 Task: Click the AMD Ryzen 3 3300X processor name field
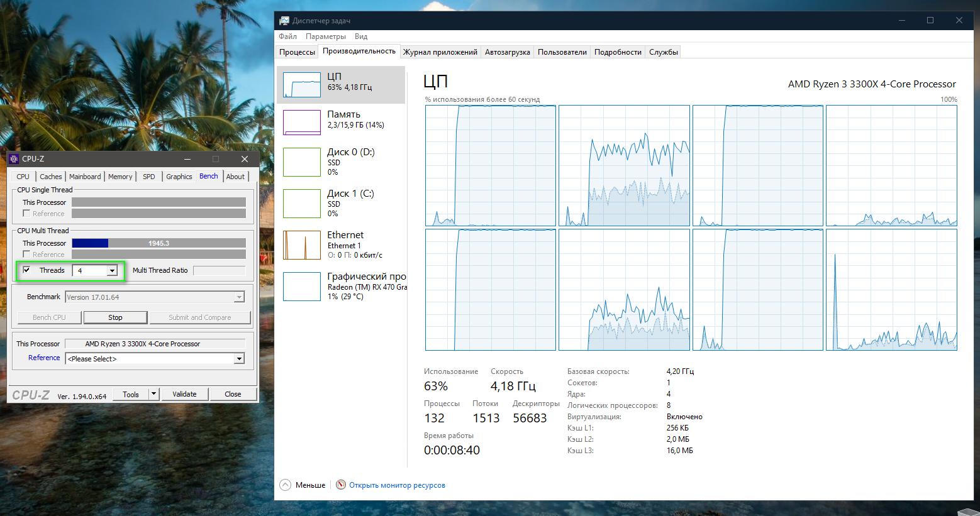[x=155, y=344]
